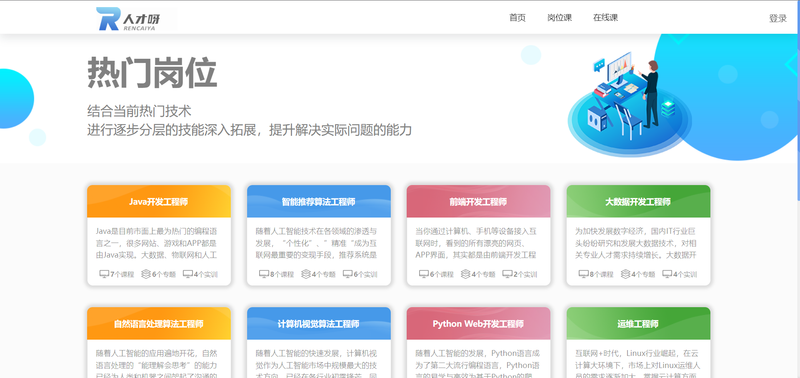Click the 结合当前热门技术 subtitle
Screen dimensions: 800x378
click(x=139, y=111)
